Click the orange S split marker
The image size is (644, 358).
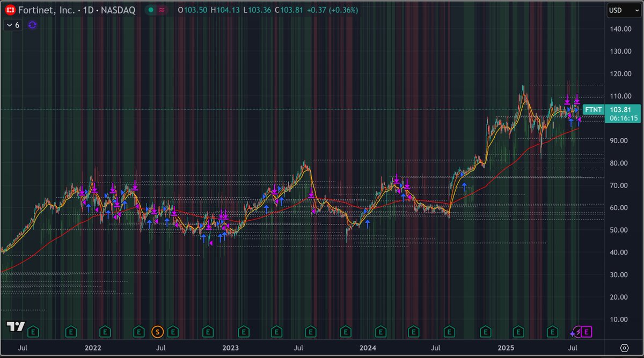157,332
